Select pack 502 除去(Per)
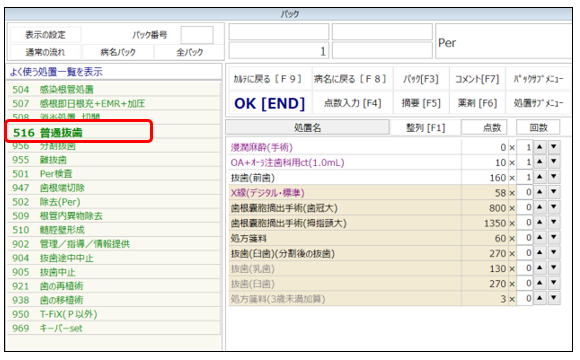 [114, 202]
